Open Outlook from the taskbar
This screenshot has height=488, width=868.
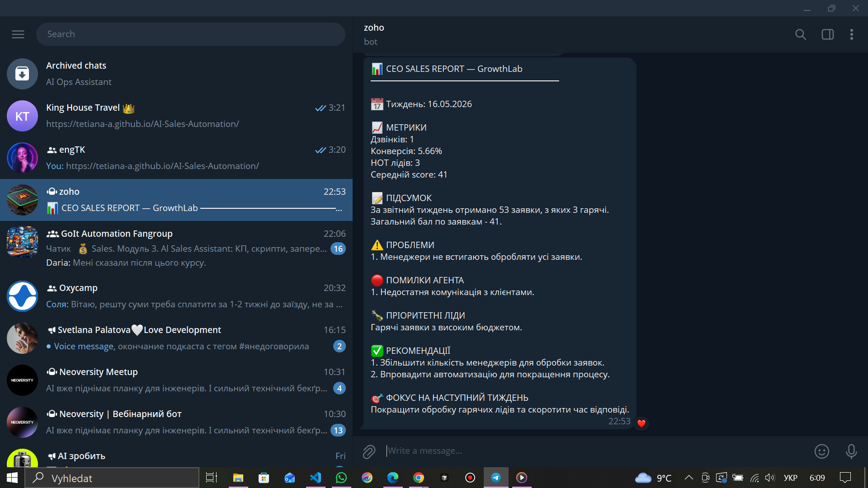click(x=289, y=478)
